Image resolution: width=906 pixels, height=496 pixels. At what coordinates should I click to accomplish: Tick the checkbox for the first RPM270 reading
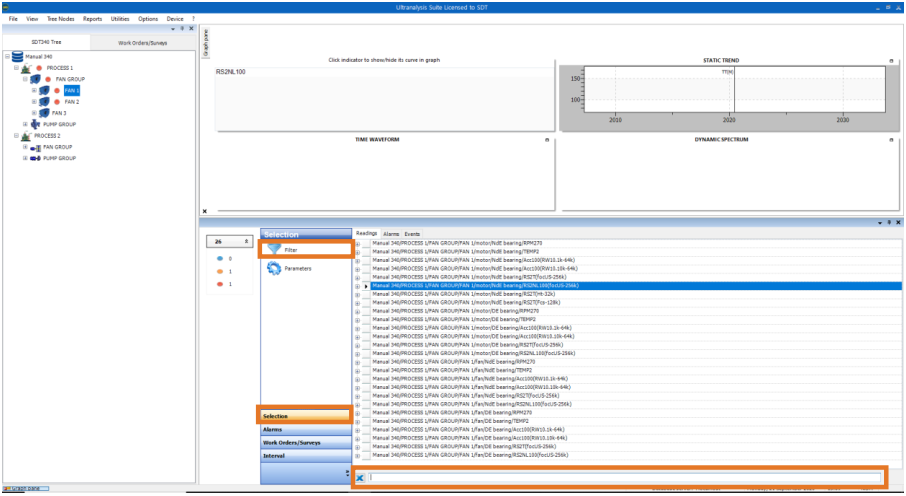point(366,243)
